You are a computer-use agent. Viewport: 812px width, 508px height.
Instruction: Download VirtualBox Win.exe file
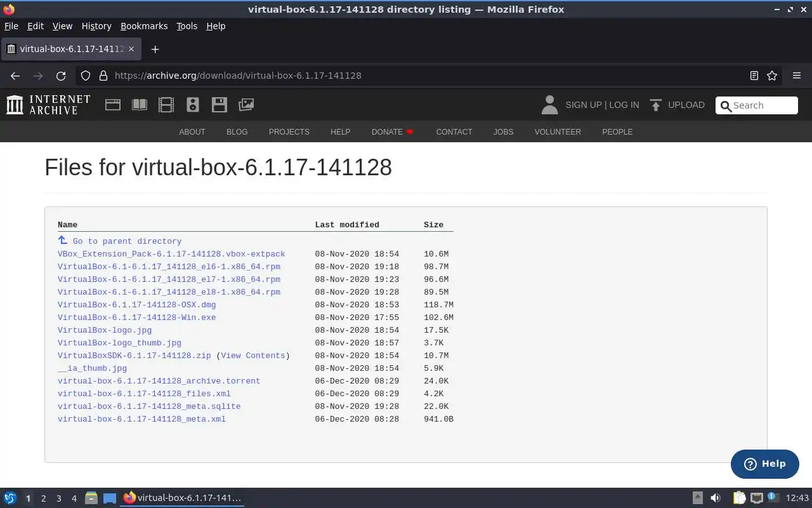tap(136, 317)
